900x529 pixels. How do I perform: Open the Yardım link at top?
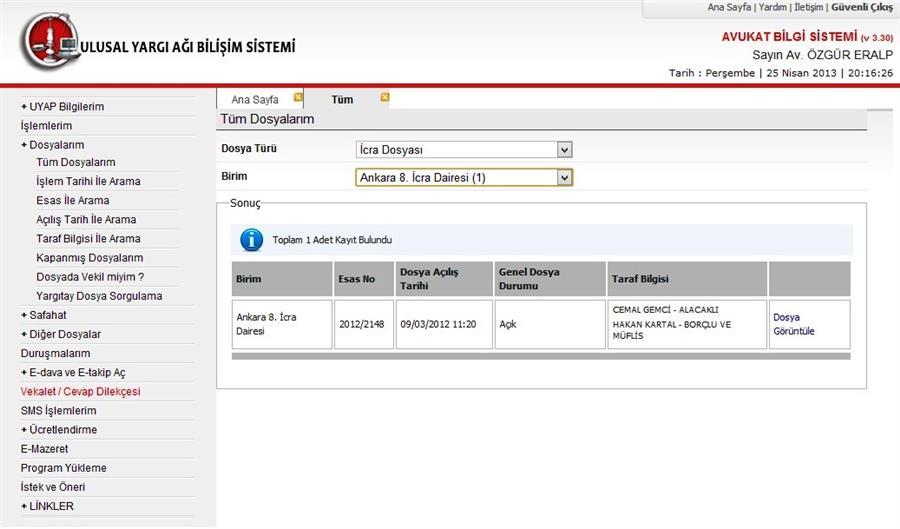coord(772,7)
